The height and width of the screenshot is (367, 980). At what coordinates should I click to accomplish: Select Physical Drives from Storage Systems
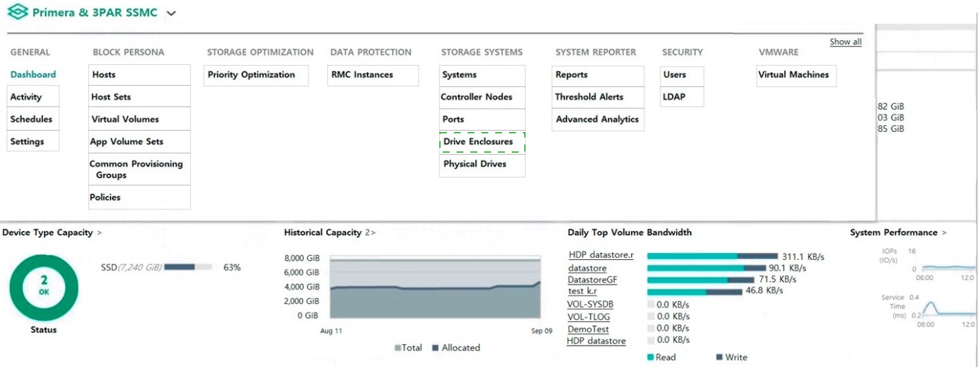click(482, 164)
